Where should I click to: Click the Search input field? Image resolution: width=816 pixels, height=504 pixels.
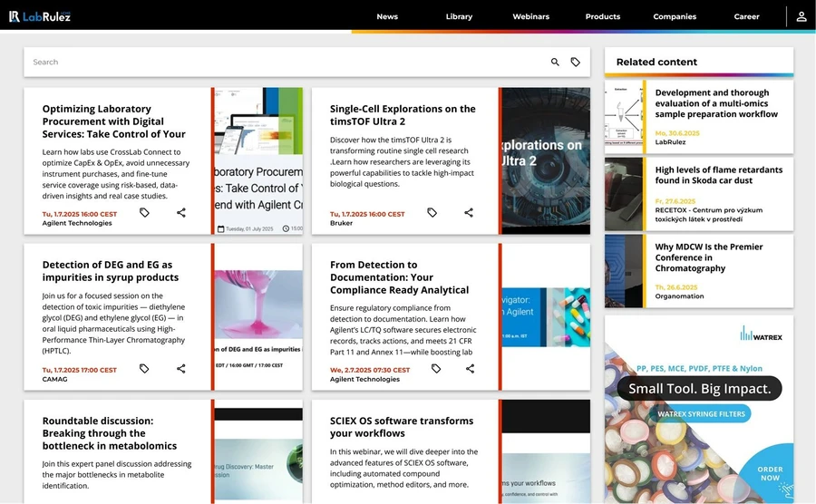[287, 62]
